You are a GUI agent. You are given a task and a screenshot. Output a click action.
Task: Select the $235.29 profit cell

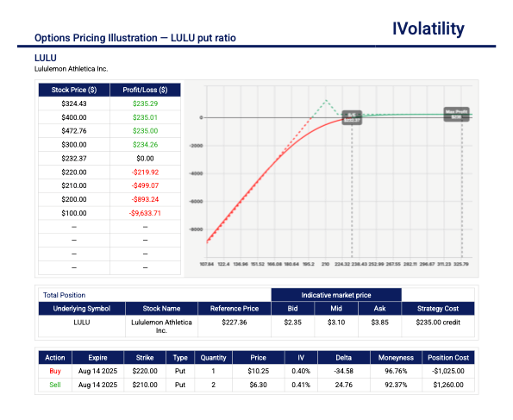point(145,103)
